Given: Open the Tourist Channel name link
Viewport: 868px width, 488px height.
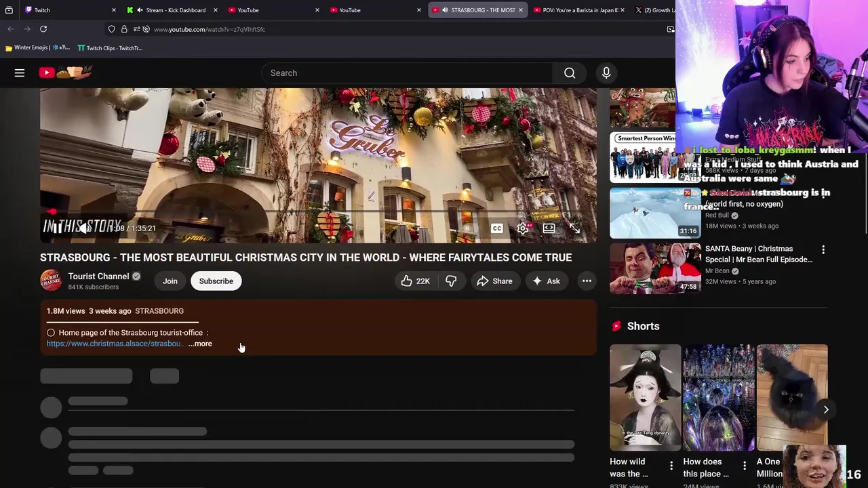Looking at the screenshot, I should 98,276.
